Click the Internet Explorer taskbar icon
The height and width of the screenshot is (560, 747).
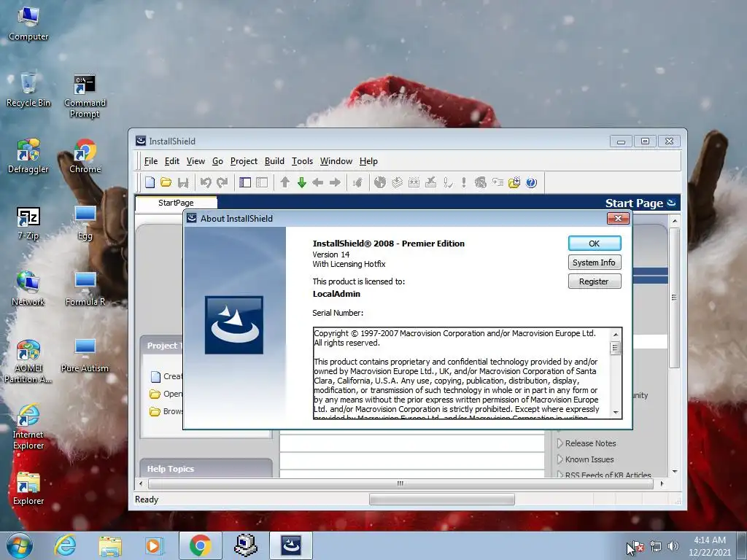pos(65,545)
